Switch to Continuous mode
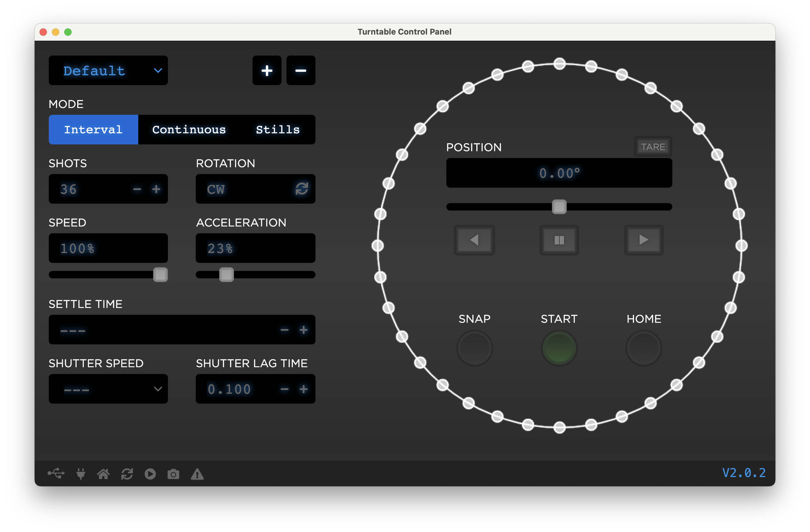The height and width of the screenshot is (532, 810). tap(189, 130)
